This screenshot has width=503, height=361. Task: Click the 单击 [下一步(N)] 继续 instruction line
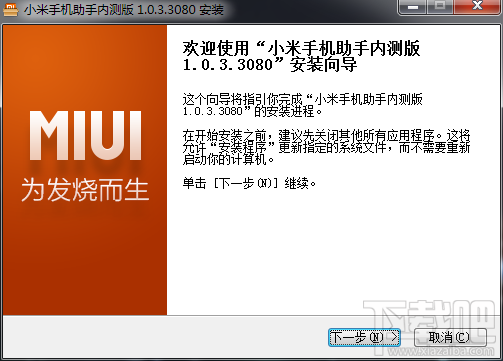(x=249, y=183)
